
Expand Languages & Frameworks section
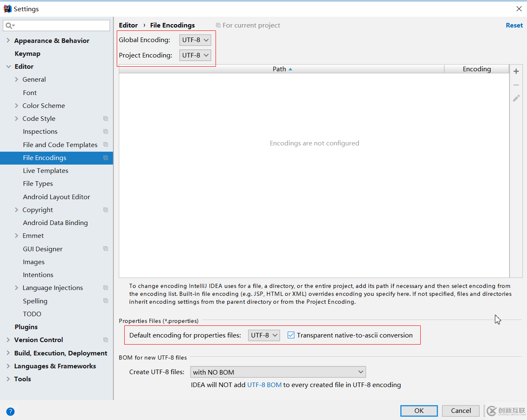click(8, 366)
